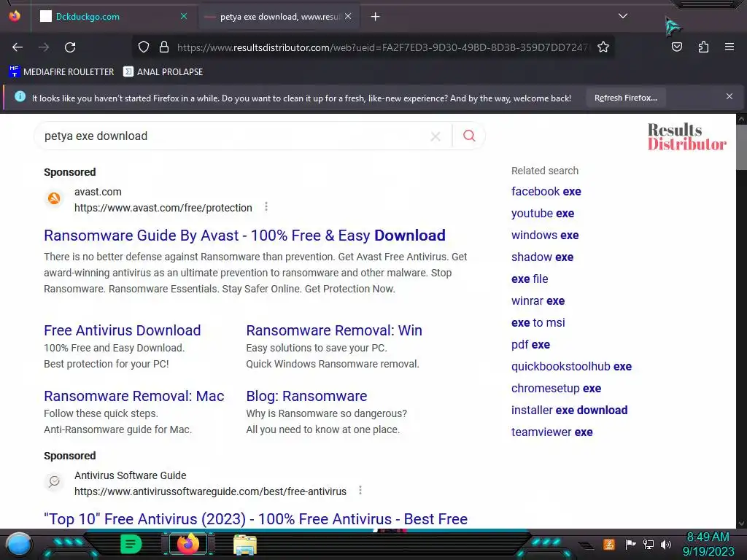The width and height of the screenshot is (747, 560).
Task: Close the petya exe download tab
Action: pyautogui.click(x=348, y=16)
